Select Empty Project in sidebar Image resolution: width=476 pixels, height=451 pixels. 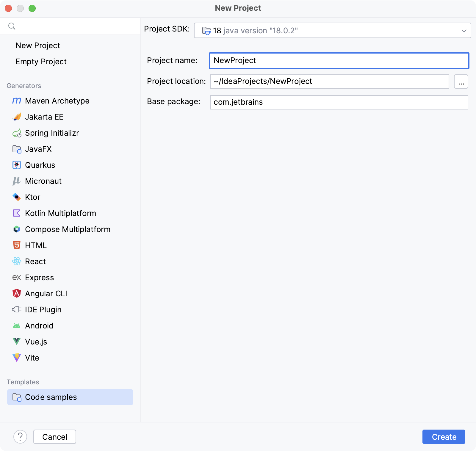41,62
